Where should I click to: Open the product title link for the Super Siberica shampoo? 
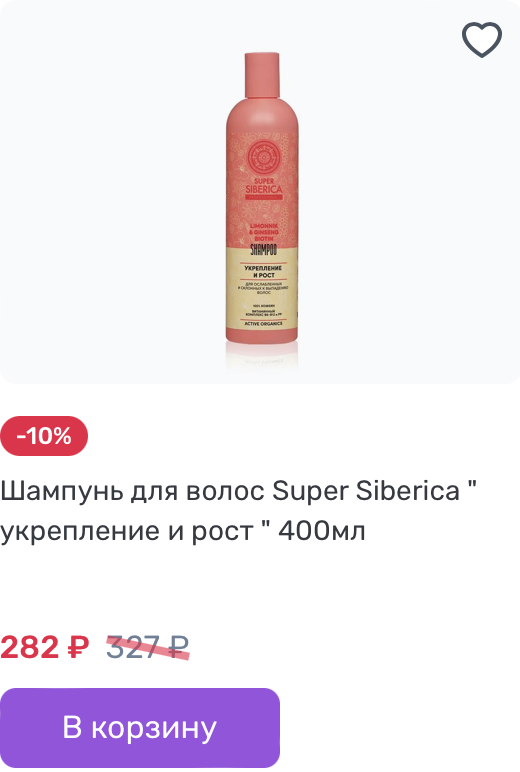tap(238, 511)
